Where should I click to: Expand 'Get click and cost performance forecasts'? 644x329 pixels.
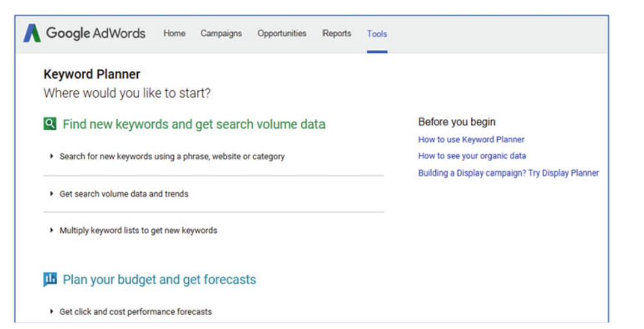[131, 311]
